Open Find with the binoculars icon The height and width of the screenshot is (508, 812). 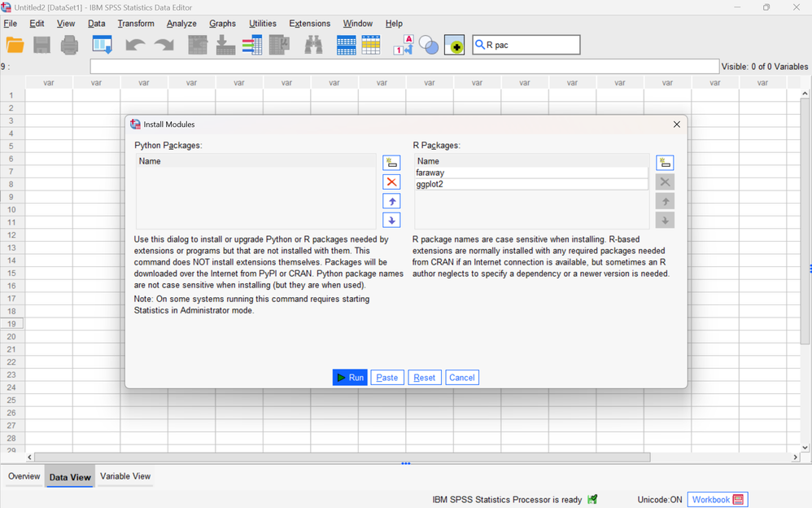tap(313, 45)
